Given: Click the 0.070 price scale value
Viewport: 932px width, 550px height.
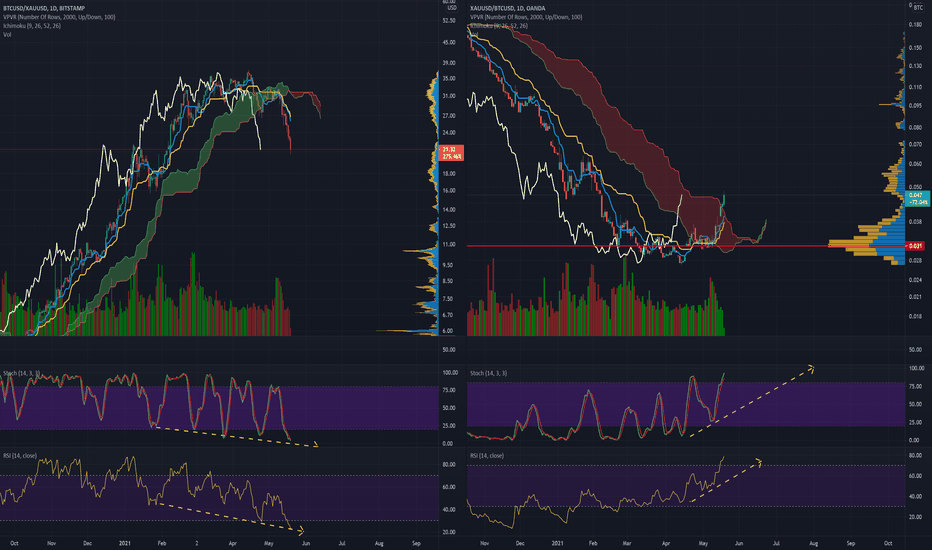Looking at the screenshot, I should click(x=915, y=144).
